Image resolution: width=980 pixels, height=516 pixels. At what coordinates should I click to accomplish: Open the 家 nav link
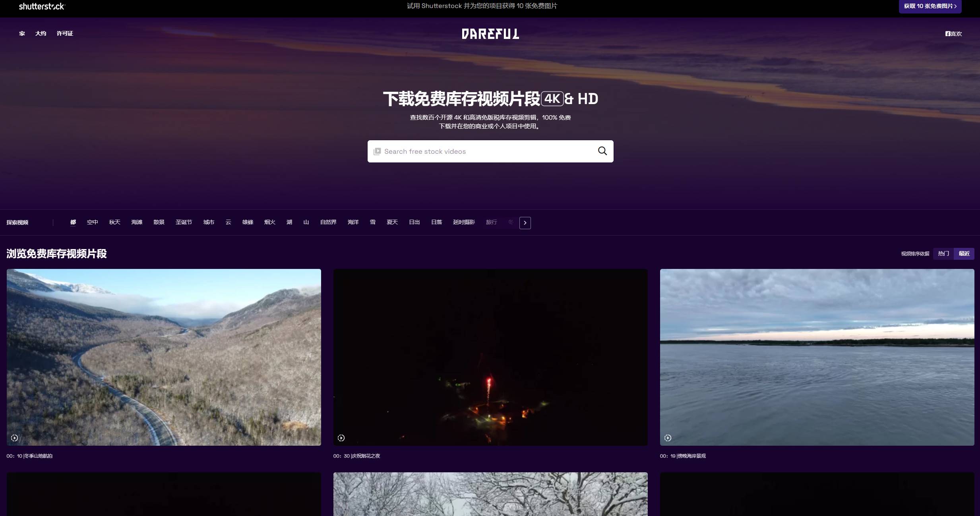(x=22, y=33)
